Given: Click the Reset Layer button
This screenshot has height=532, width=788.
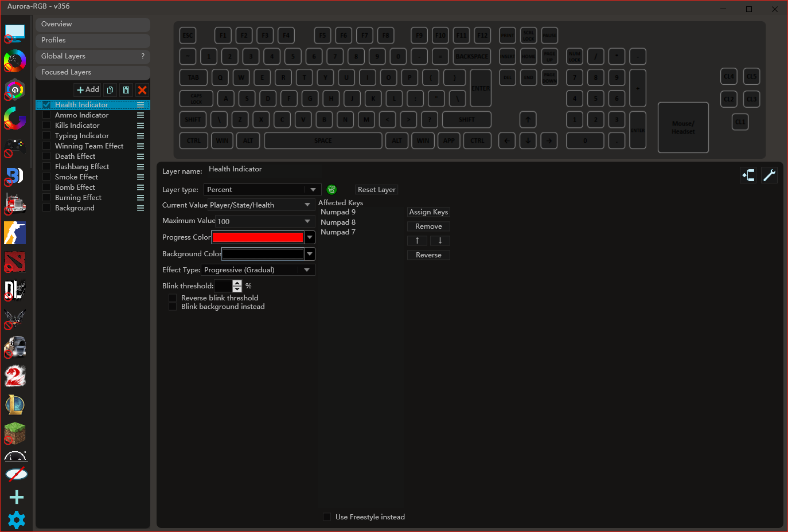Looking at the screenshot, I should coord(376,189).
